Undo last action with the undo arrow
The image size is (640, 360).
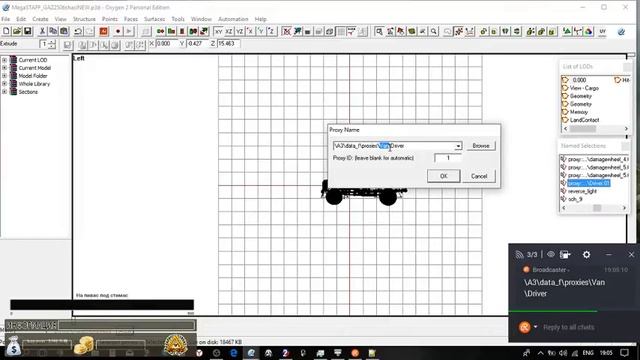[x=78, y=31]
